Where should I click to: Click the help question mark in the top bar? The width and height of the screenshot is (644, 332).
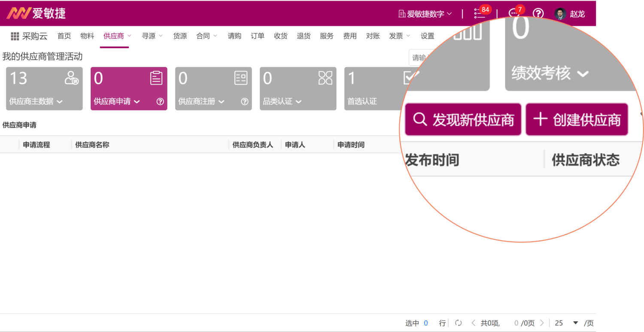[538, 14]
